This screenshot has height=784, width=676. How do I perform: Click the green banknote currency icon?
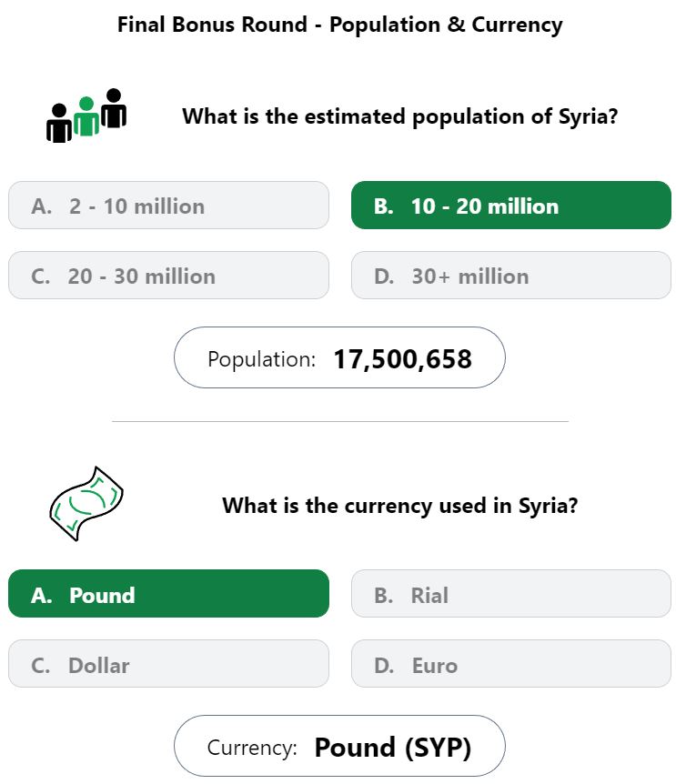click(x=86, y=504)
